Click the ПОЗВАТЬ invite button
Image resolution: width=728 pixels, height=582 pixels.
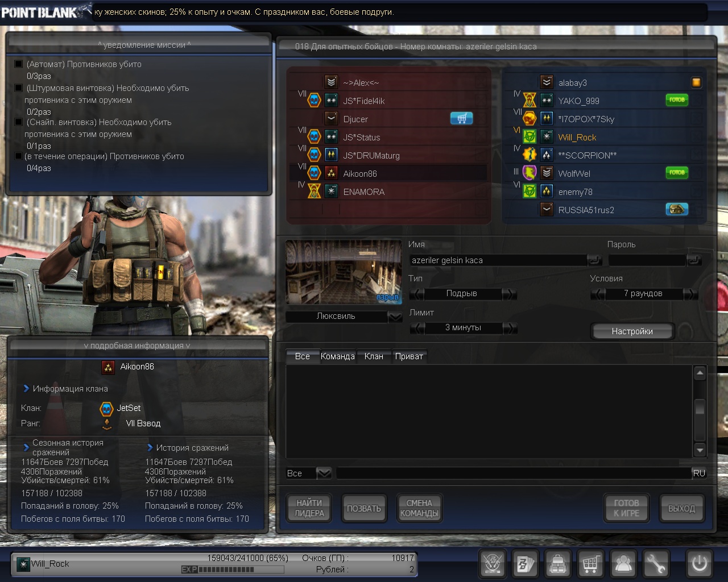[364, 508]
